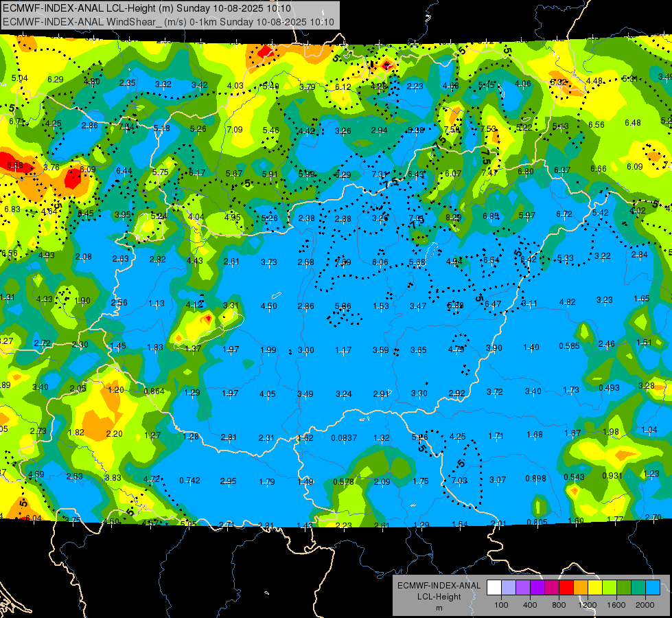Viewport: 672px width, 618px height.
Task: Click the wind shear value 3.07
Action: tap(498, 479)
